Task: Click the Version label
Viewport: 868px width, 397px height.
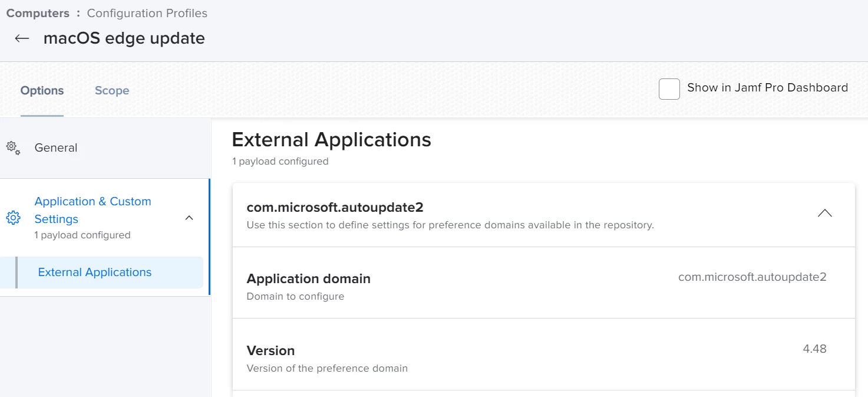Action: [x=270, y=350]
